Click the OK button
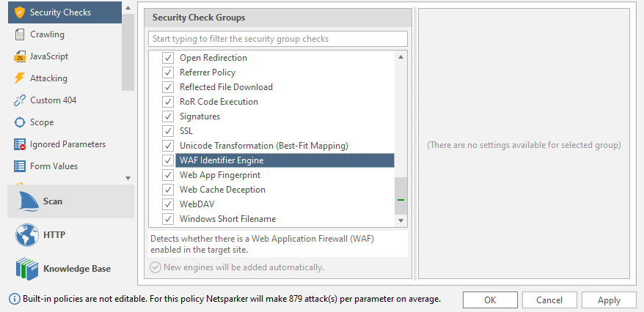Viewport: 644px width, 312px height. (490, 300)
